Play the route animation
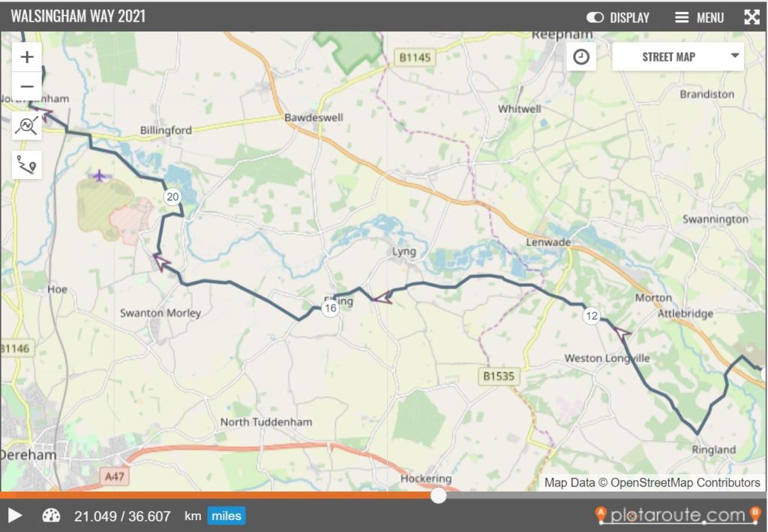The image size is (768, 532). pyautogui.click(x=15, y=516)
